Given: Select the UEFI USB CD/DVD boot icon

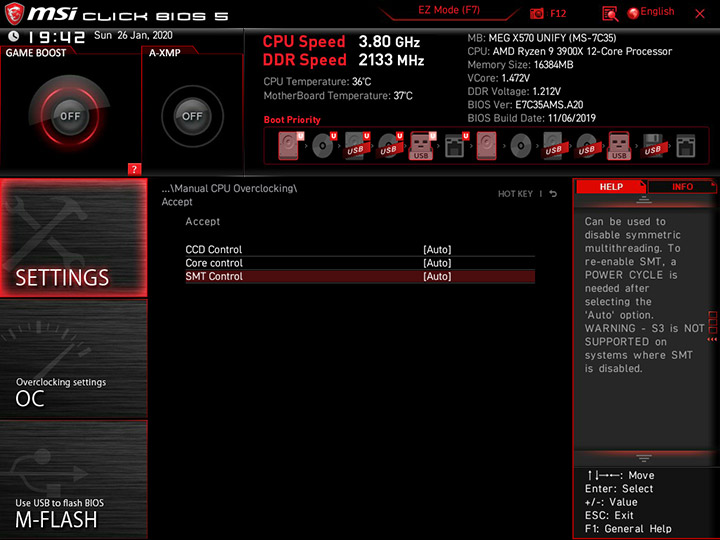Looking at the screenshot, I should pos(390,146).
